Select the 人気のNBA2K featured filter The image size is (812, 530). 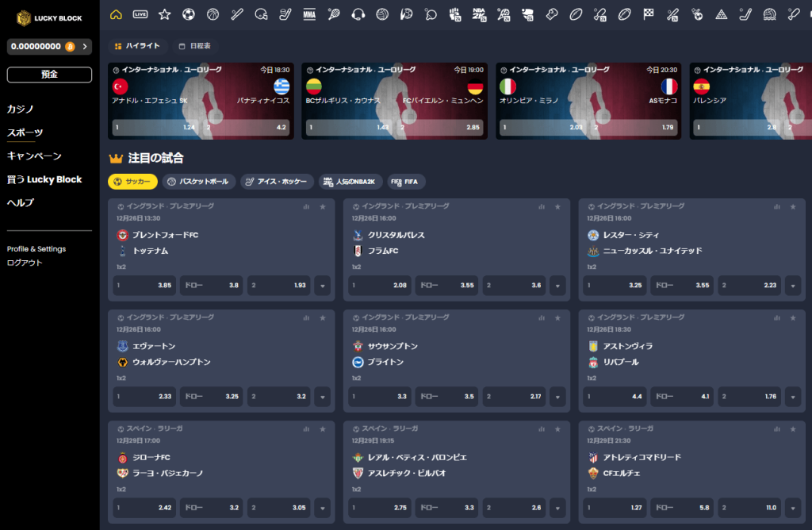(x=350, y=182)
